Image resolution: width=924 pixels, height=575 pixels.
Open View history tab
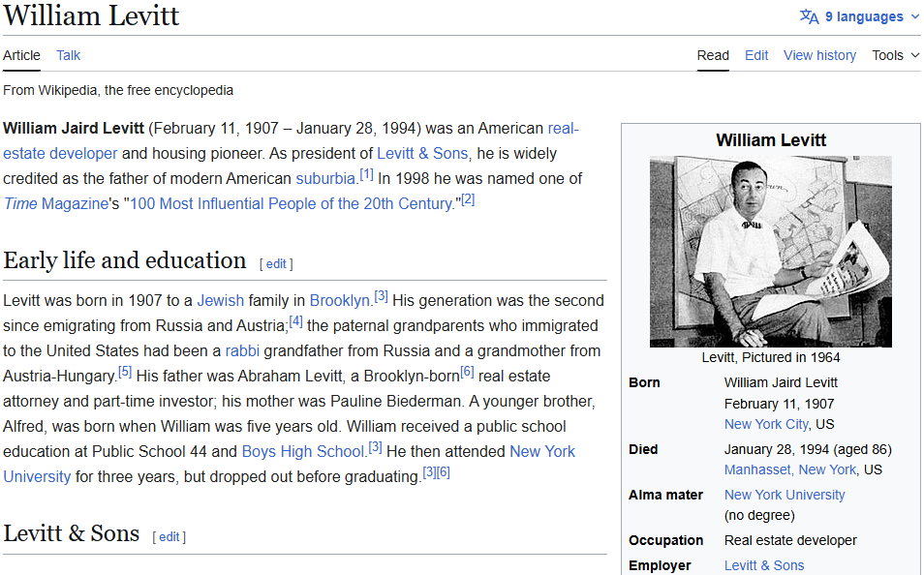coord(819,55)
